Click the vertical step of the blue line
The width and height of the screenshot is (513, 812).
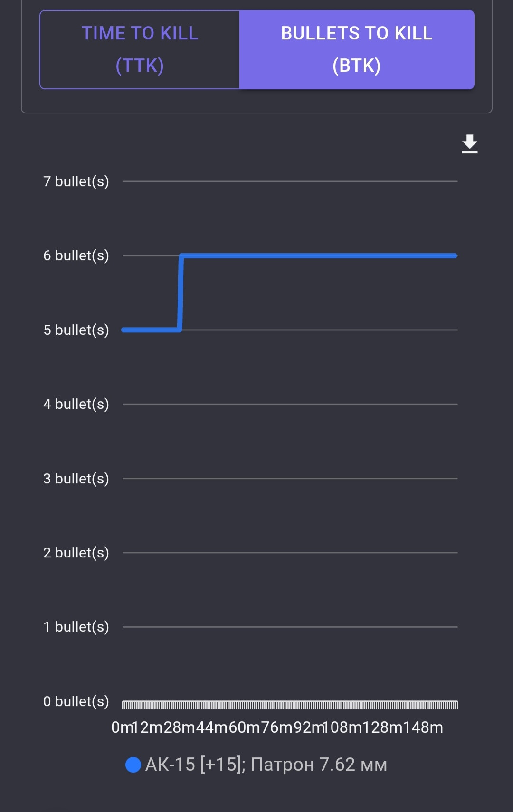[x=180, y=293]
